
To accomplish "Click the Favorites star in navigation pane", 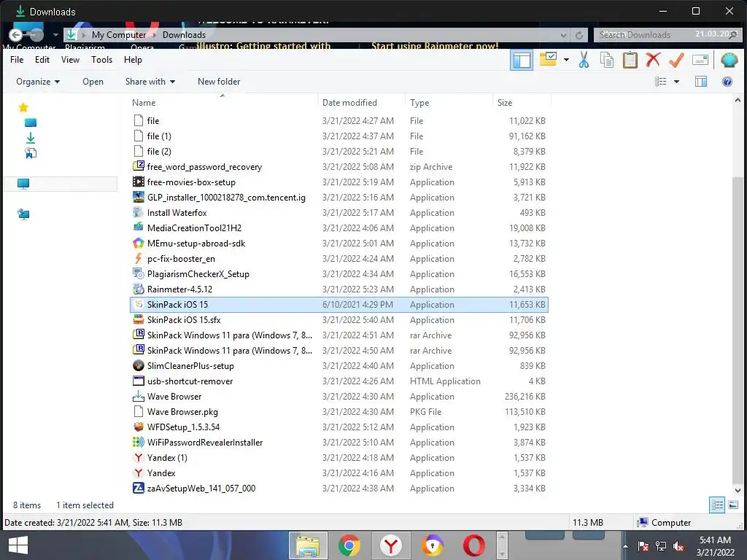I will pyautogui.click(x=23, y=107).
